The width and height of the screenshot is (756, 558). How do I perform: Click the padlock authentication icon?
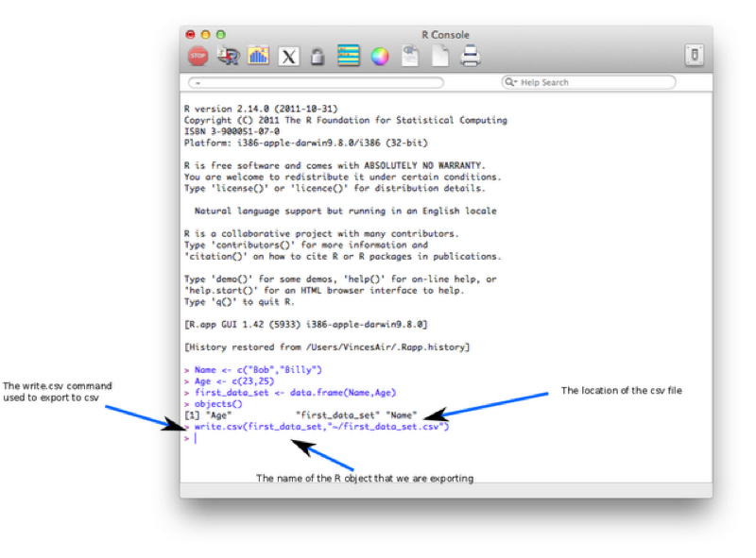pos(318,57)
